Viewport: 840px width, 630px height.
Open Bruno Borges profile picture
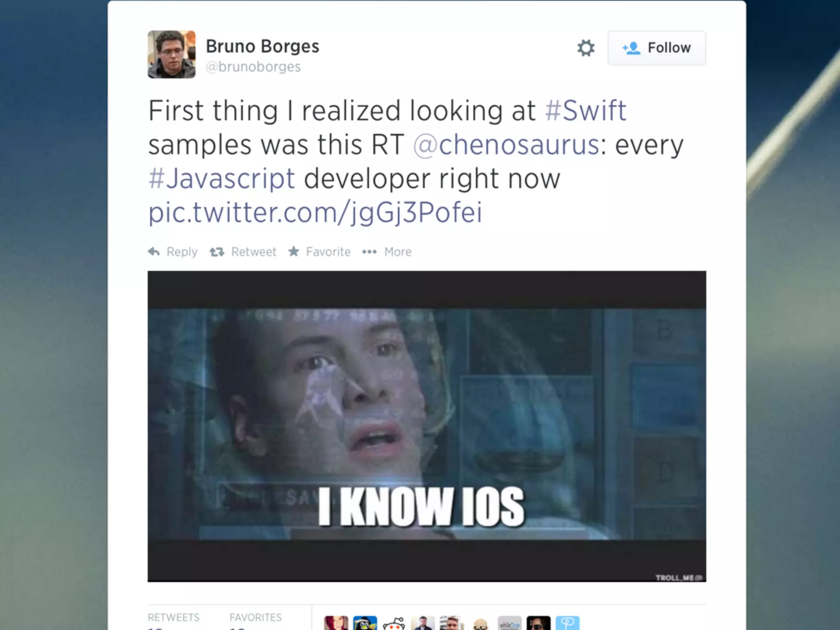coord(171,54)
